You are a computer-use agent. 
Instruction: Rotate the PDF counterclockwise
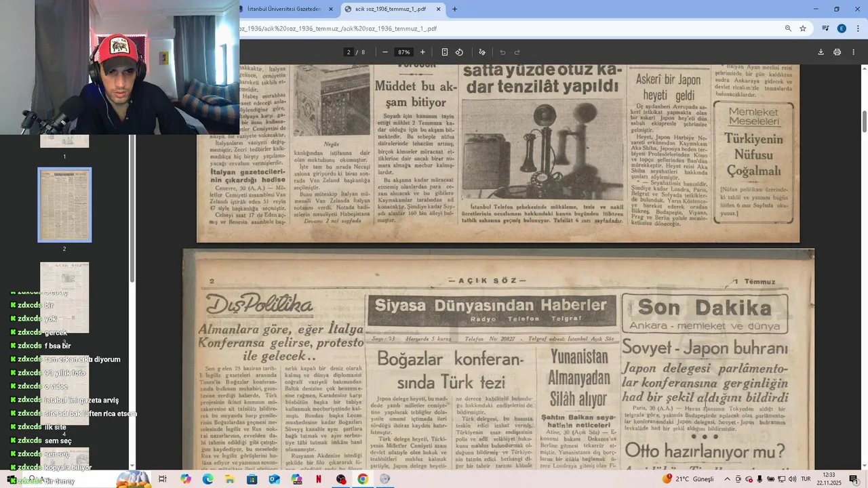[x=459, y=52]
